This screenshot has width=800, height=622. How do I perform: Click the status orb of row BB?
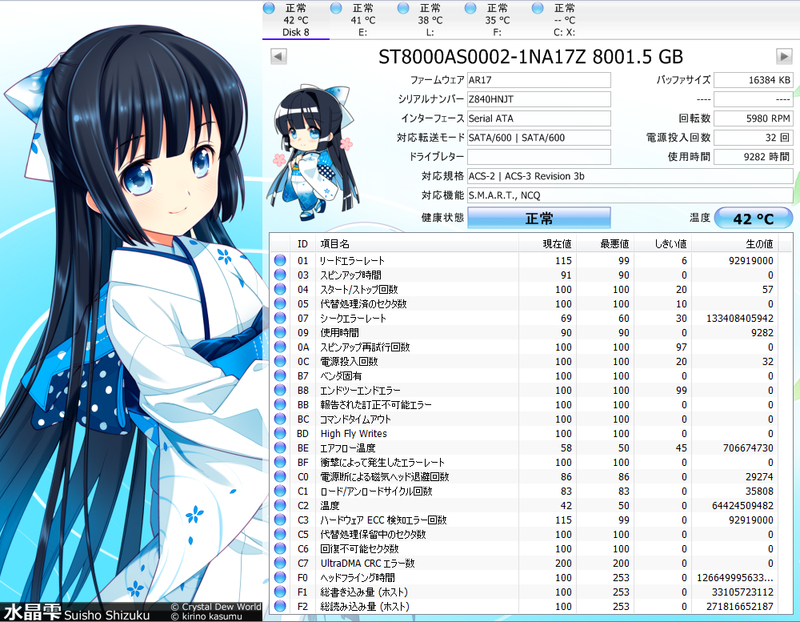click(x=280, y=404)
